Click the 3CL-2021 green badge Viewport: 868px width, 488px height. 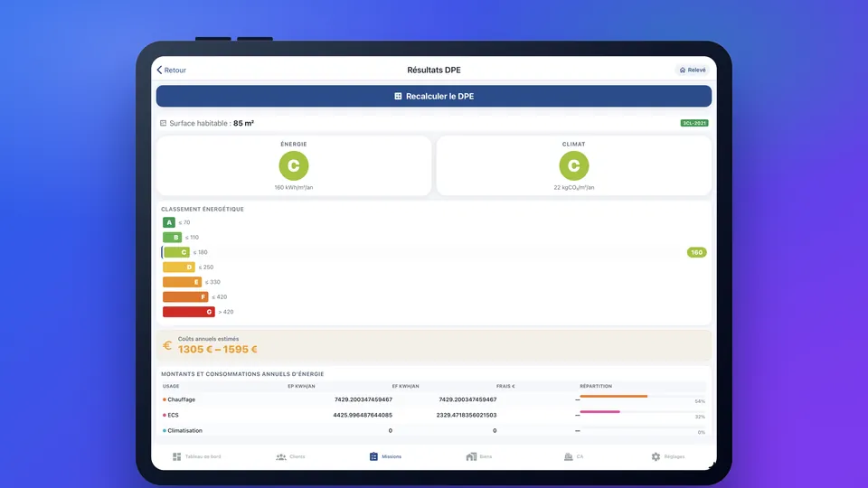pos(694,124)
